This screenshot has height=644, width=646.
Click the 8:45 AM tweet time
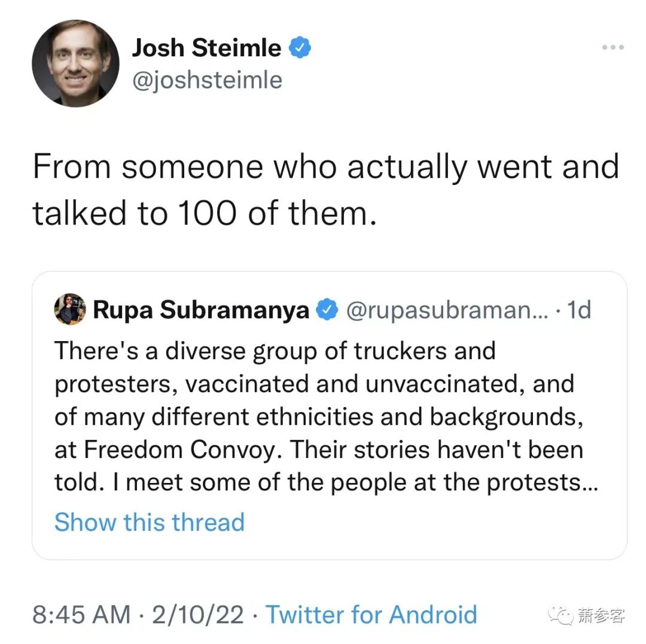click(81, 615)
